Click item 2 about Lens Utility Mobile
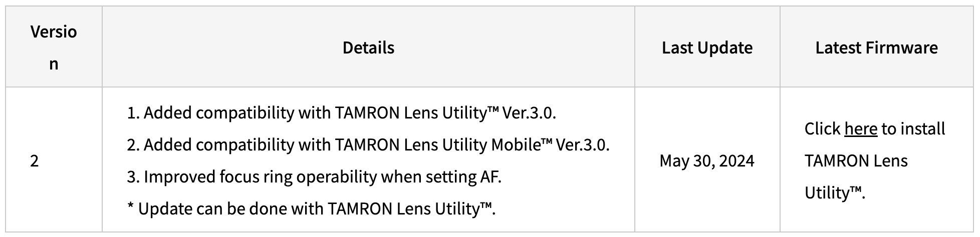Image resolution: width=980 pixels, height=237 pixels. (x=368, y=145)
